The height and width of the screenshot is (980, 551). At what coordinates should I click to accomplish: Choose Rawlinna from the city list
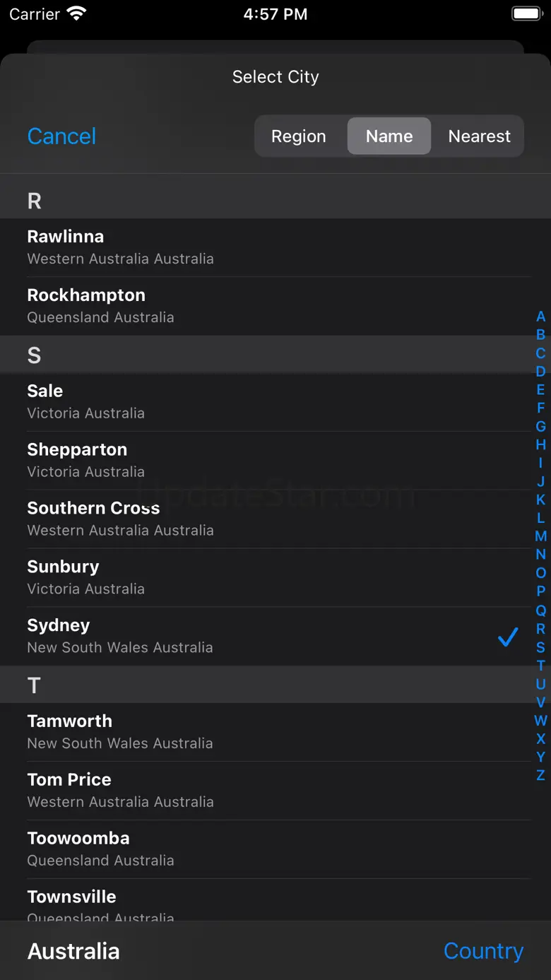[275, 247]
